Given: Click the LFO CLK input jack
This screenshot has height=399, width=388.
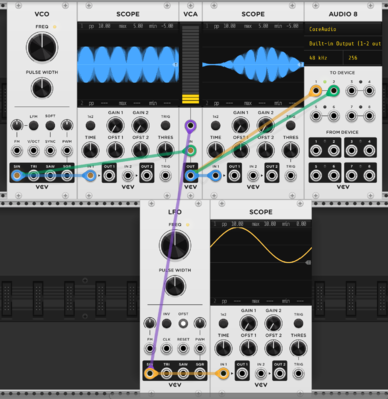Looking at the screenshot, I should pos(166,349).
